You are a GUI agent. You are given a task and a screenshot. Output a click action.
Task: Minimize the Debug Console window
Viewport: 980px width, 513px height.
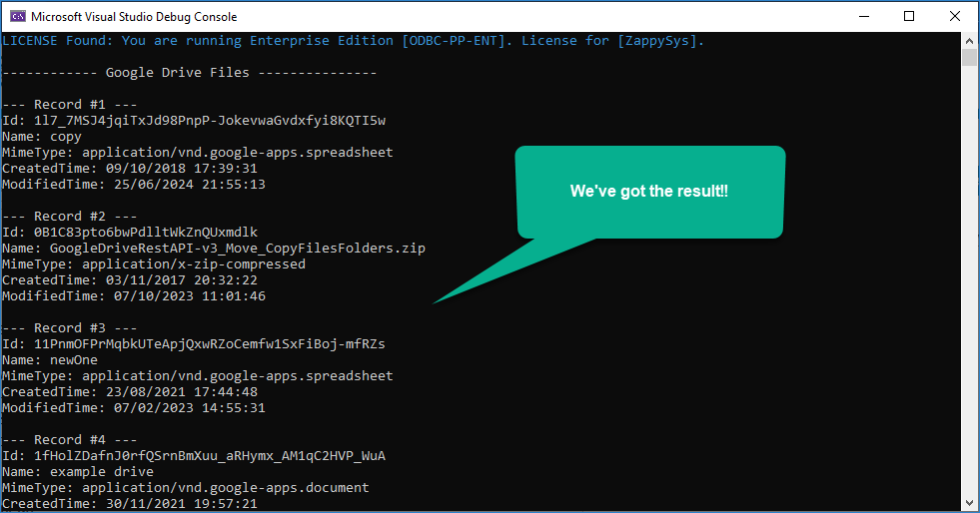864,16
